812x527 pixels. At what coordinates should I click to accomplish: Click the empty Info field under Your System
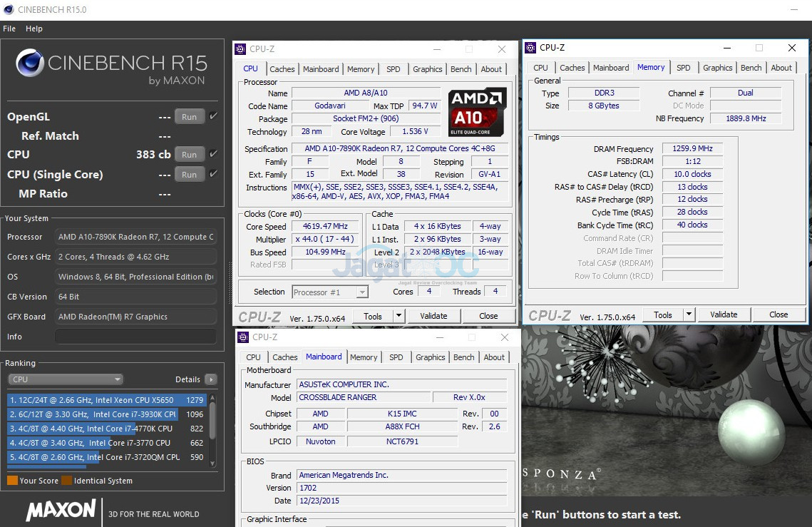pos(135,337)
